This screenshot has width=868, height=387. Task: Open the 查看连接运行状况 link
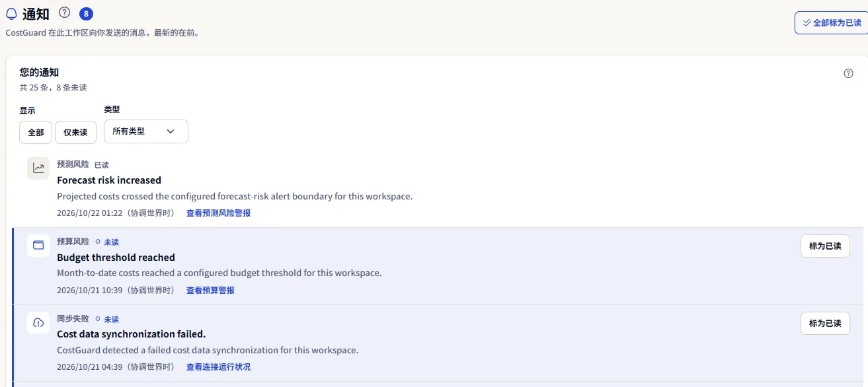point(218,367)
